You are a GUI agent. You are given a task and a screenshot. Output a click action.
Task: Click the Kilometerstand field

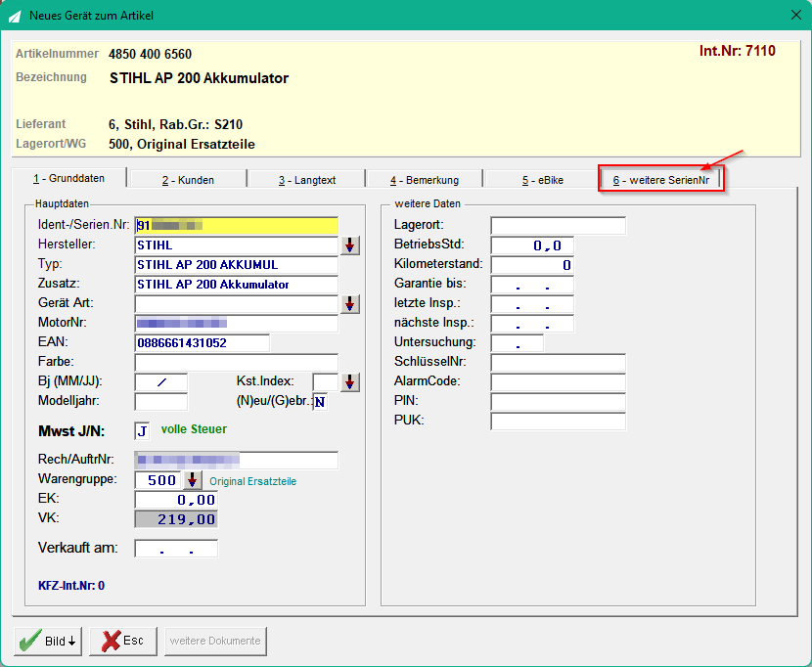tap(532, 265)
